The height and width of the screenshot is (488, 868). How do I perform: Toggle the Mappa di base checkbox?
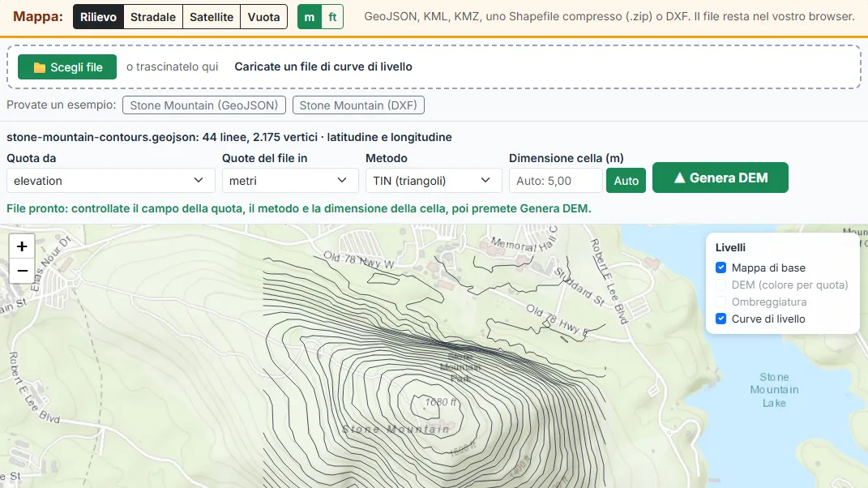(x=720, y=268)
